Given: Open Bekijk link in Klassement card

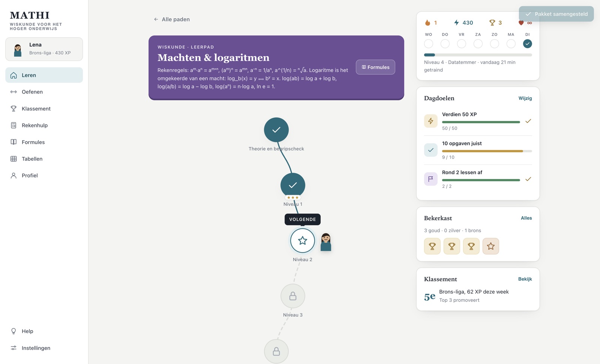Looking at the screenshot, I should (525, 279).
